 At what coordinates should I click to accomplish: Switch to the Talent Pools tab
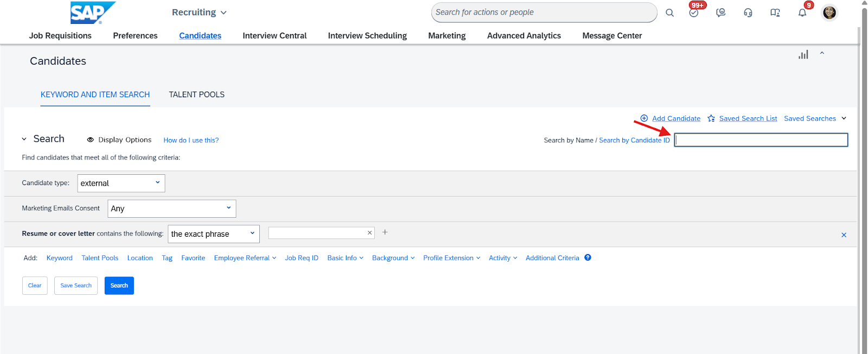196,94
